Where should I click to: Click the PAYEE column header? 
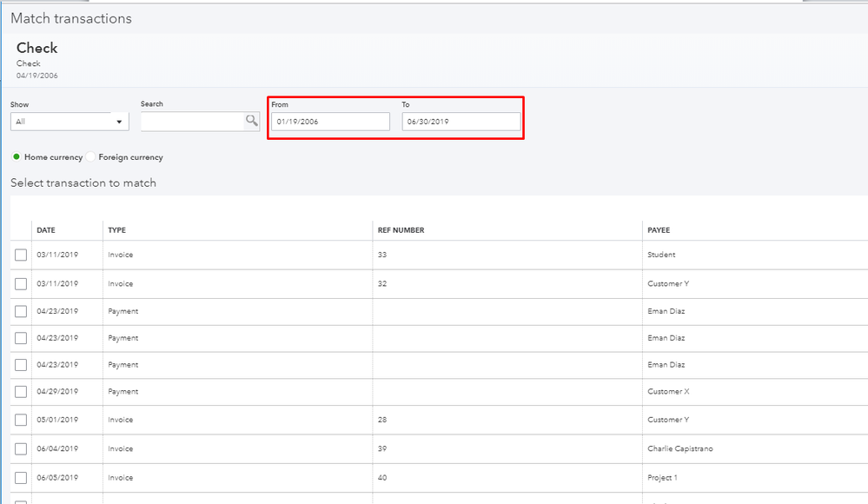(659, 230)
